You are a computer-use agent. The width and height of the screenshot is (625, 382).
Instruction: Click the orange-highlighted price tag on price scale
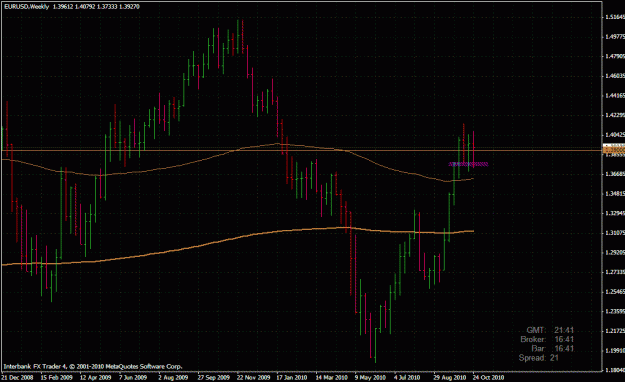[x=614, y=150]
